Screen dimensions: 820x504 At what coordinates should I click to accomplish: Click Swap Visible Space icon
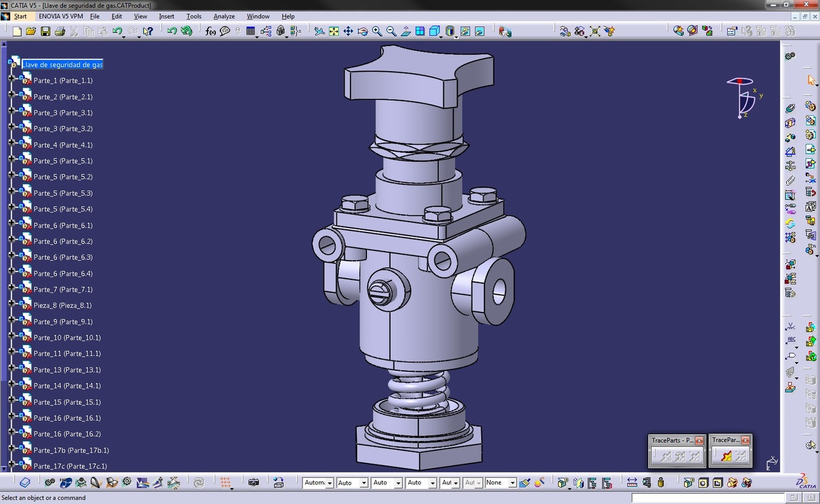[x=480, y=31]
